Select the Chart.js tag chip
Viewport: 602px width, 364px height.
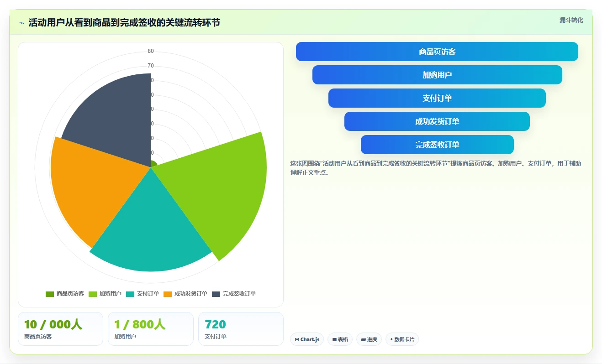click(307, 339)
